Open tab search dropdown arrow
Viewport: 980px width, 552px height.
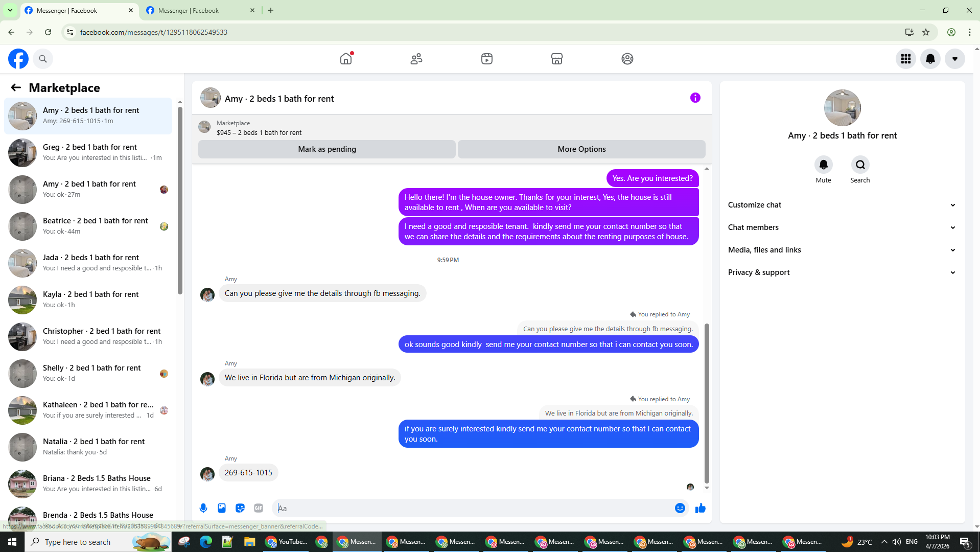click(10, 10)
